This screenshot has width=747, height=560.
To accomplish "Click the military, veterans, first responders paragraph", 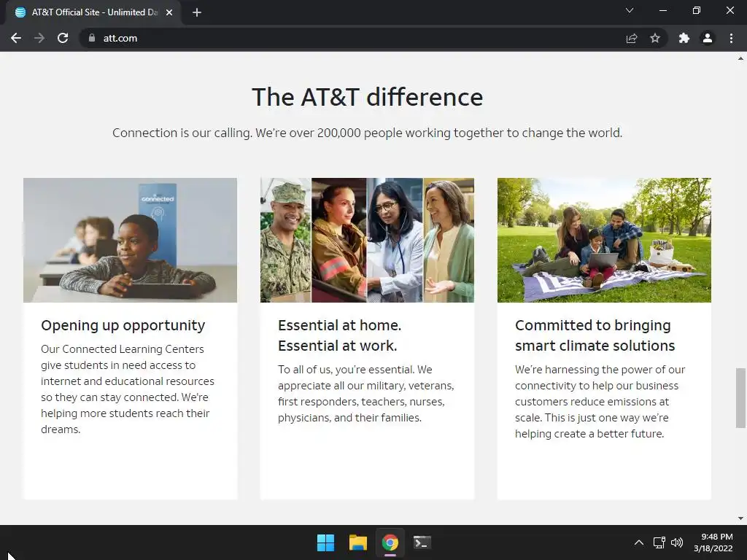I will (366, 393).
